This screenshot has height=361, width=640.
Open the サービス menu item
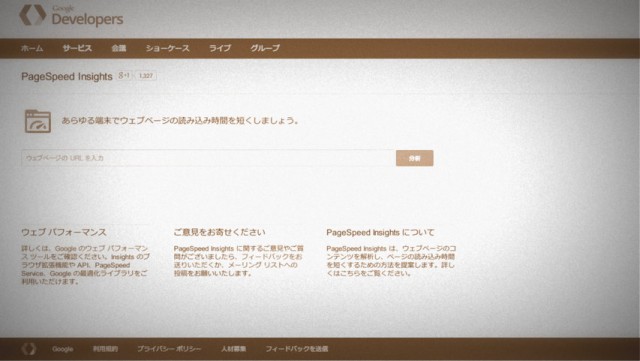click(77, 48)
